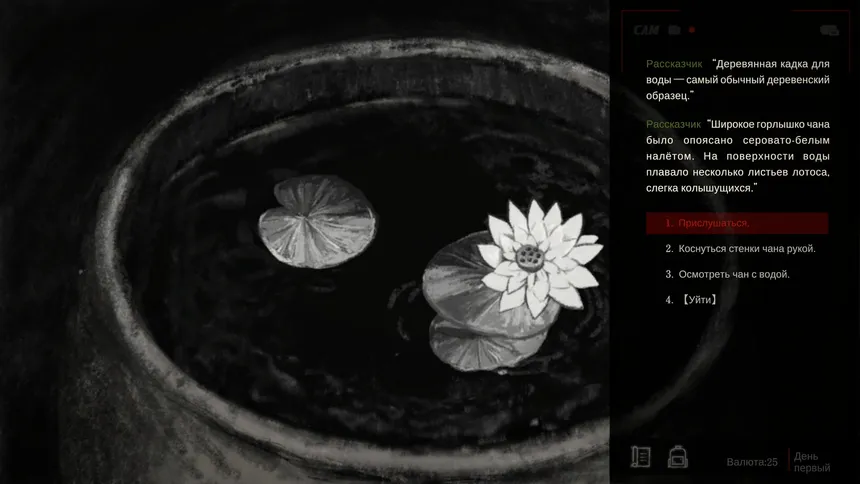Click the 'Валюта:25' currency counter

752,462
